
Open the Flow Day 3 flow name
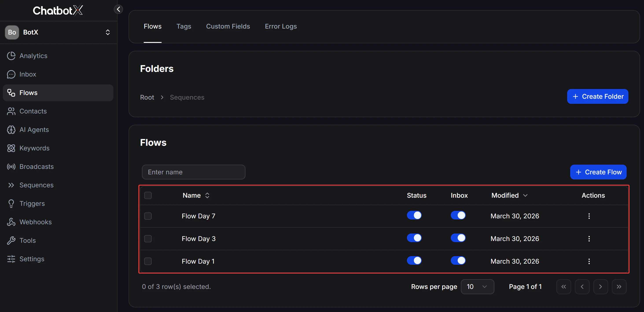[x=199, y=239]
